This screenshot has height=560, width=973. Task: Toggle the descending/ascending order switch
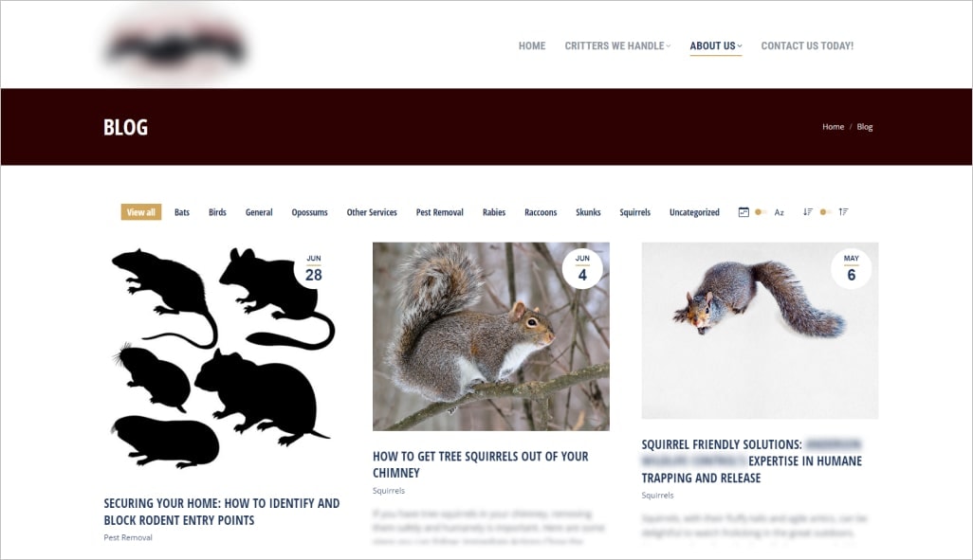825,212
